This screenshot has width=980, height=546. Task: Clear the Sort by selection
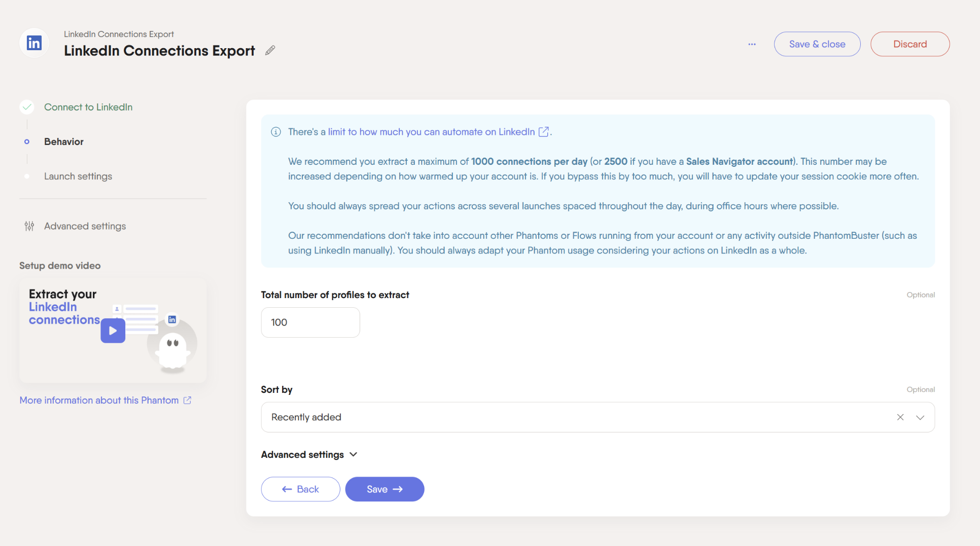(x=900, y=417)
